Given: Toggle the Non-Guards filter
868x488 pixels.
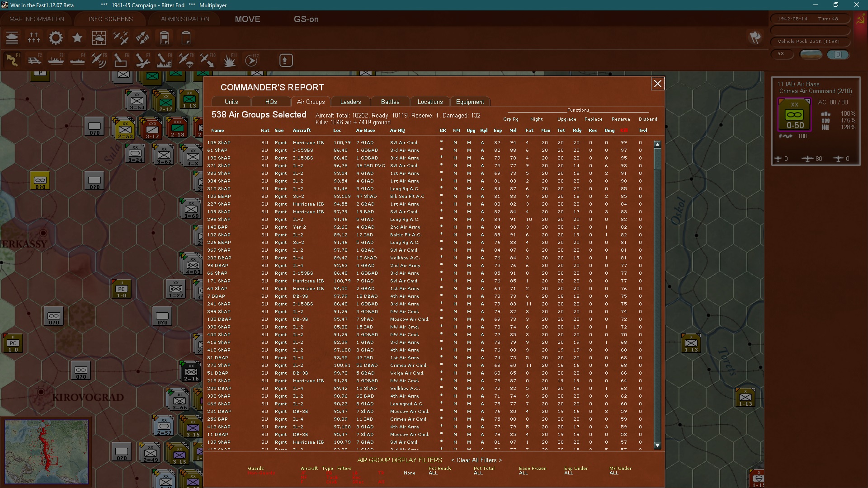Looking at the screenshot, I should (261, 473).
